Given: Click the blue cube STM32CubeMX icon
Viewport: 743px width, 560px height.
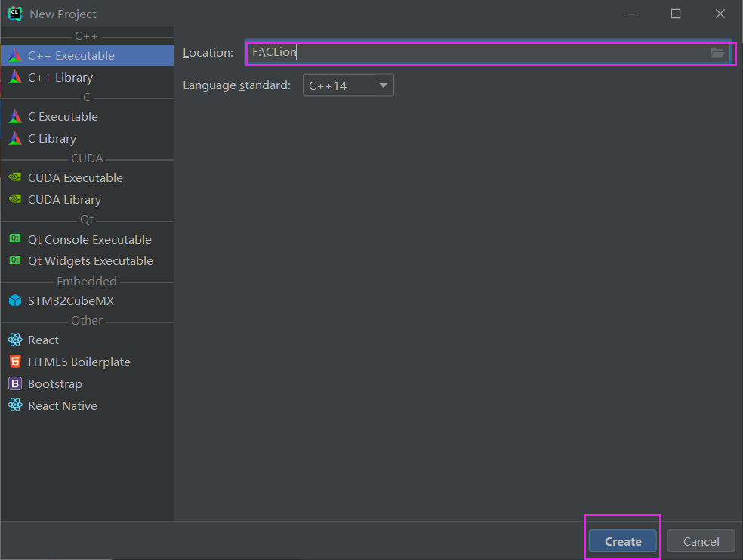Looking at the screenshot, I should 15,300.
